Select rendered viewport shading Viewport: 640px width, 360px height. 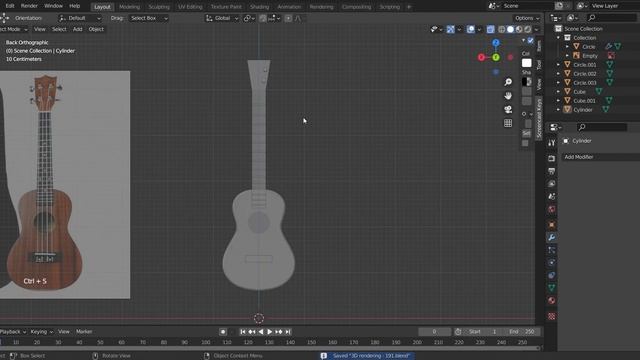[x=527, y=29]
